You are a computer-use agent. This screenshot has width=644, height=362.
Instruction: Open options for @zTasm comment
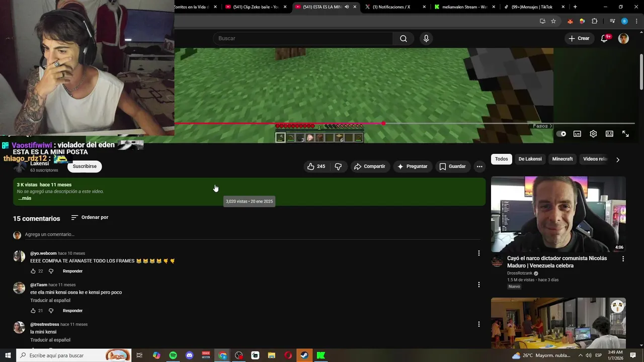tap(479, 285)
